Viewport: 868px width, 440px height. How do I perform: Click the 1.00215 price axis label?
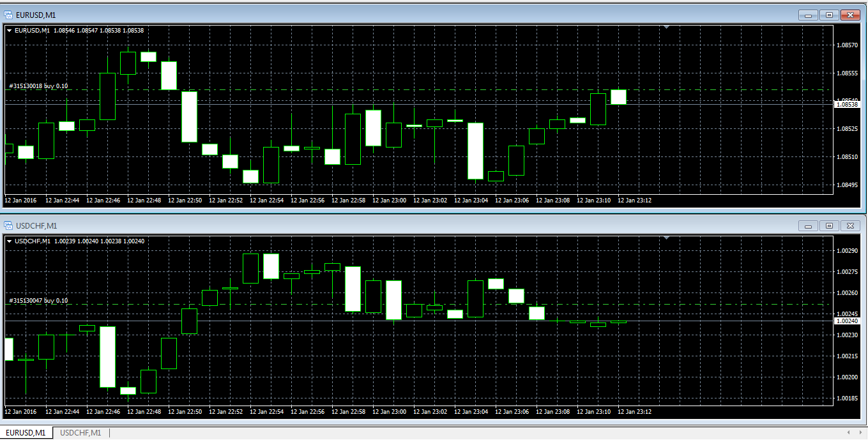point(847,356)
